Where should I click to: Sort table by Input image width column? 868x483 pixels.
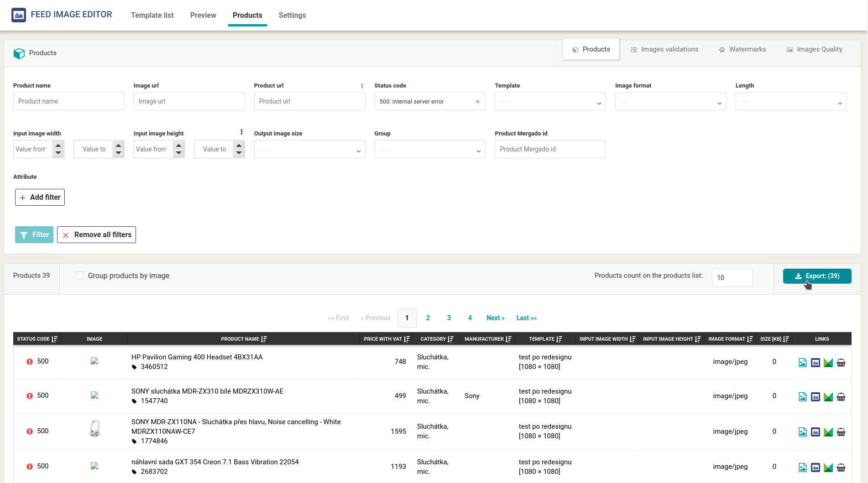pyautogui.click(x=633, y=339)
